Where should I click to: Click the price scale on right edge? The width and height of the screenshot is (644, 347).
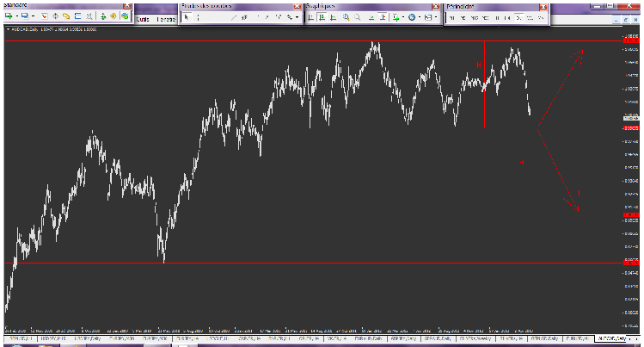pos(631,181)
